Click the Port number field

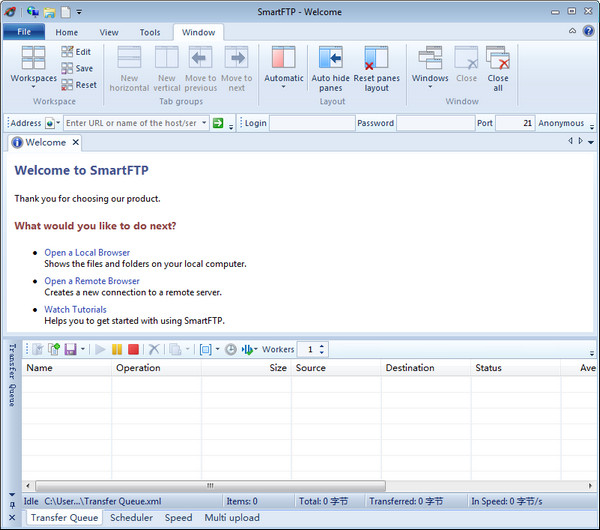point(515,123)
